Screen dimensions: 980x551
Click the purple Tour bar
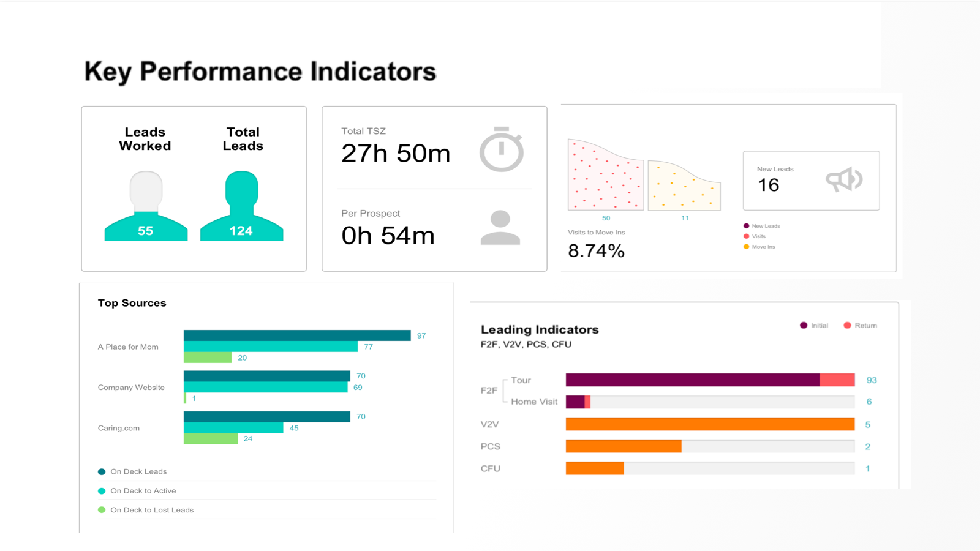(x=693, y=380)
